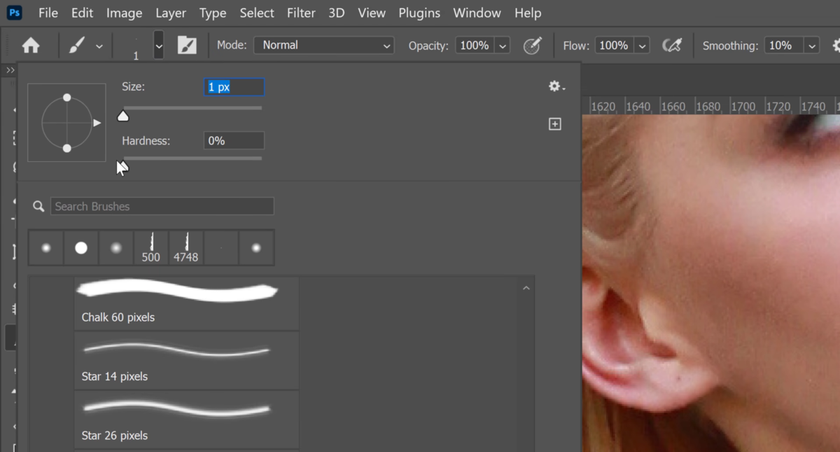Open the Smoothing slider dropdown arrow
This screenshot has width=840, height=452.
tap(812, 46)
